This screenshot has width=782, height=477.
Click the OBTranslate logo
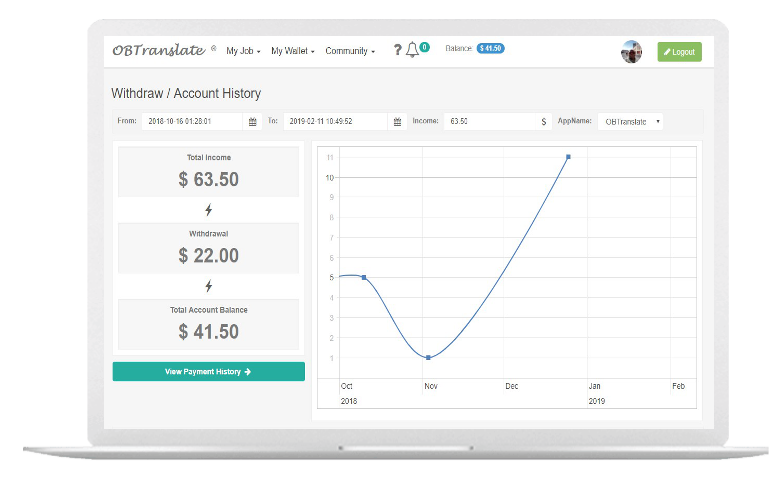click(159, 50)
